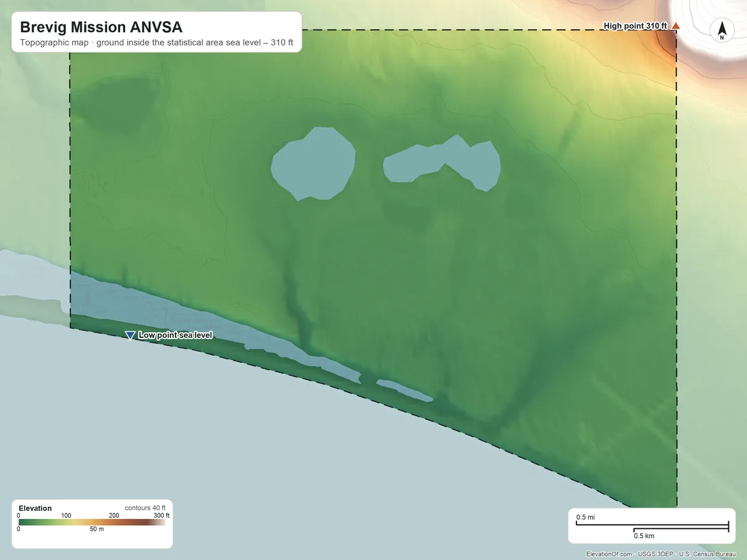747x560 pixels.
Task: Click the north arrow compass icon
Action: point(722,30)
